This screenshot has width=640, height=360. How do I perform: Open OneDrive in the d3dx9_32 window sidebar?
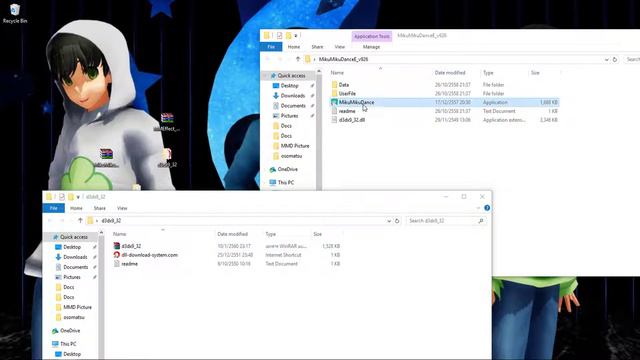tap(70, 331)
